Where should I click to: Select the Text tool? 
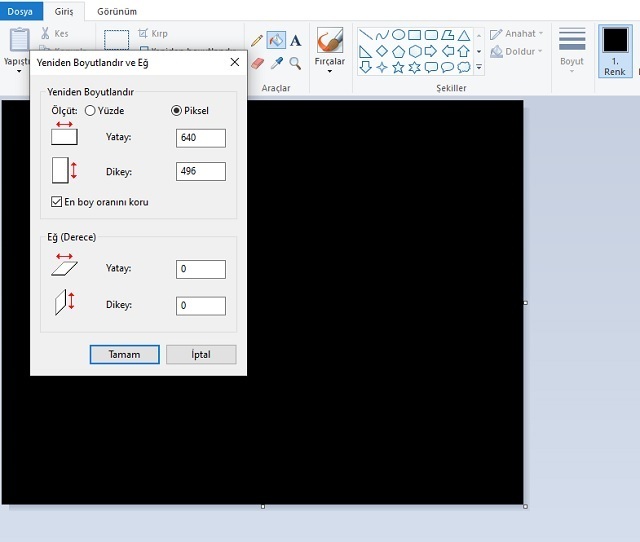[295, 41]
